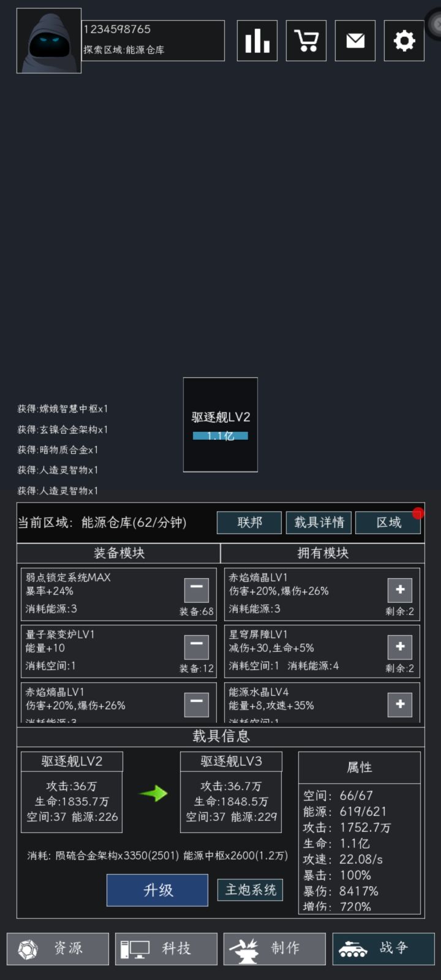Remove the 量子聚变炉LV1 module with minus

tap(197, 646)
